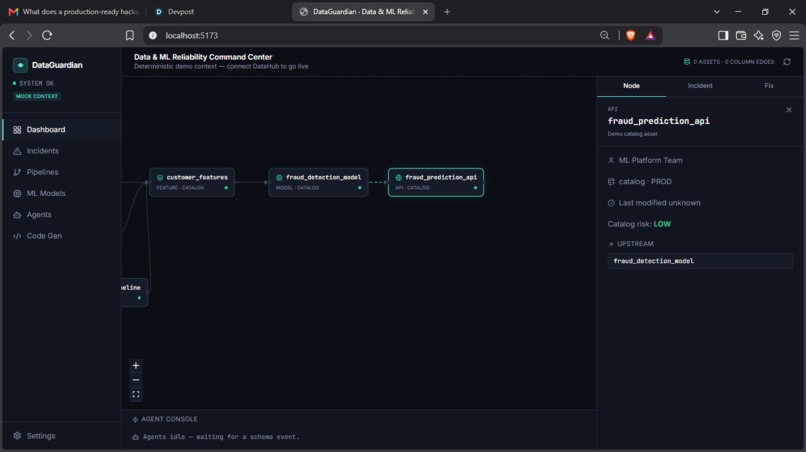The height and width of the screenshot is (452, 806).
Task: Open the page zoom magnifier icon
Action: (x=604, y=35)
